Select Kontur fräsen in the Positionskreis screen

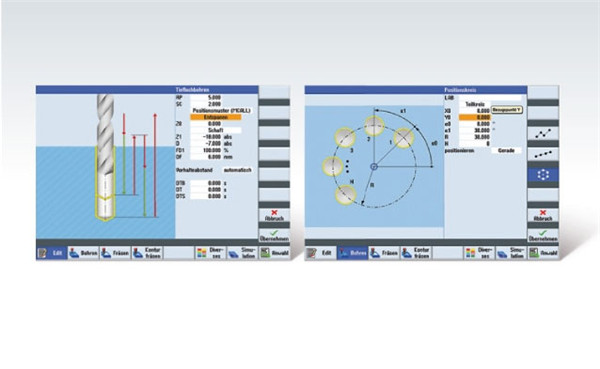[416, 253]
